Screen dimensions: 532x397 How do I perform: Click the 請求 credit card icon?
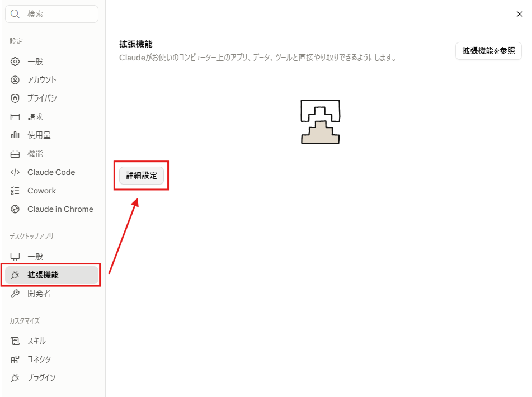(15, 117)
